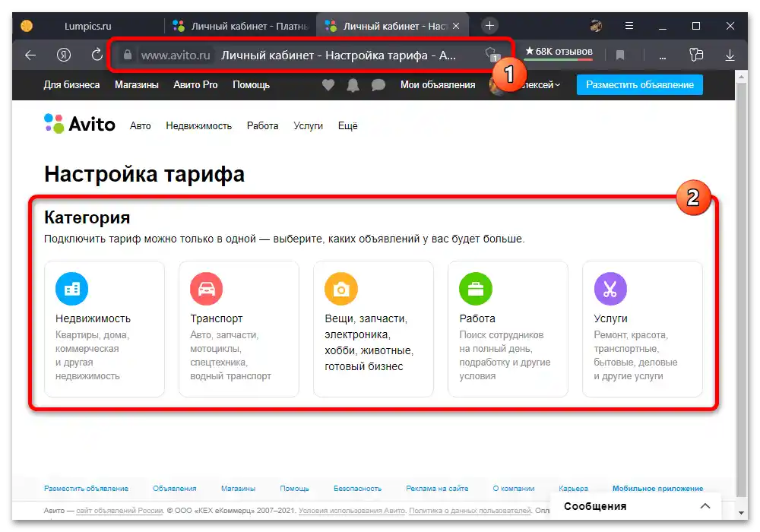The image size is (760, 532).
Task: Choose the Недвижимость card title
Action: pos(93,318)
